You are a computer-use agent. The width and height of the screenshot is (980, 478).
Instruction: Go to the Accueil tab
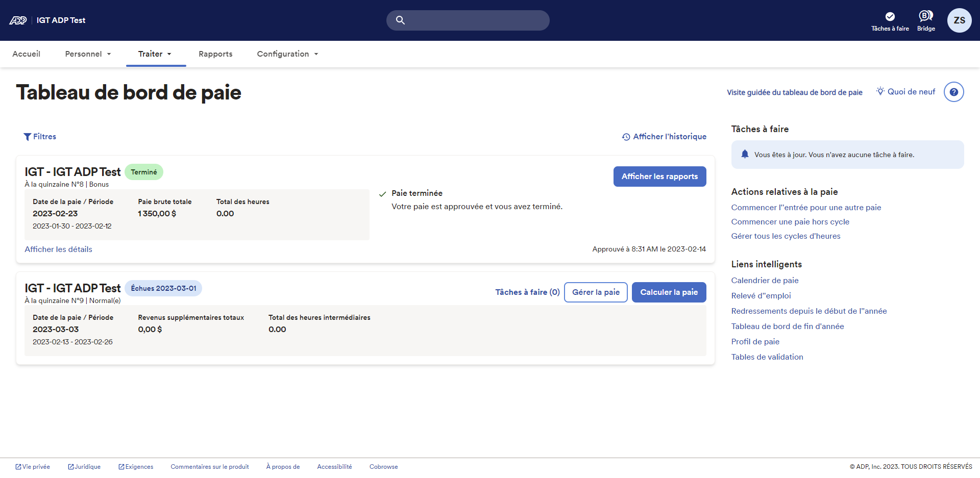pyautogui.click(x=27, y=54)
